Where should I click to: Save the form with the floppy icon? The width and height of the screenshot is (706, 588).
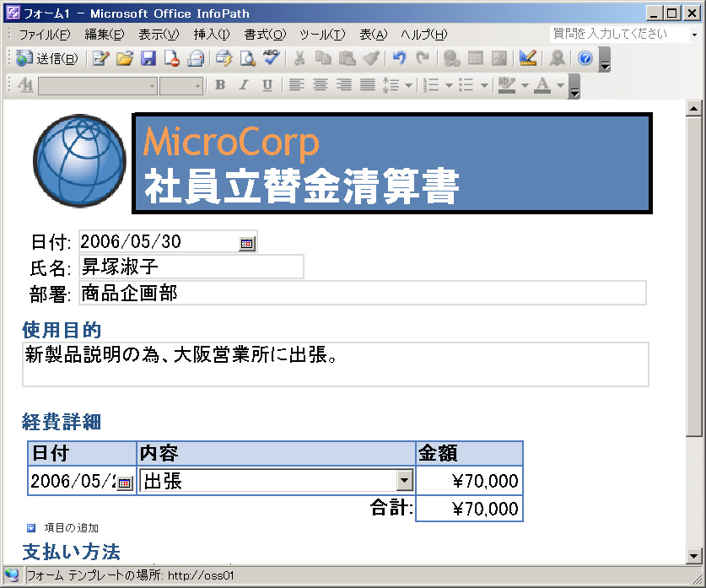pos(148,58)
